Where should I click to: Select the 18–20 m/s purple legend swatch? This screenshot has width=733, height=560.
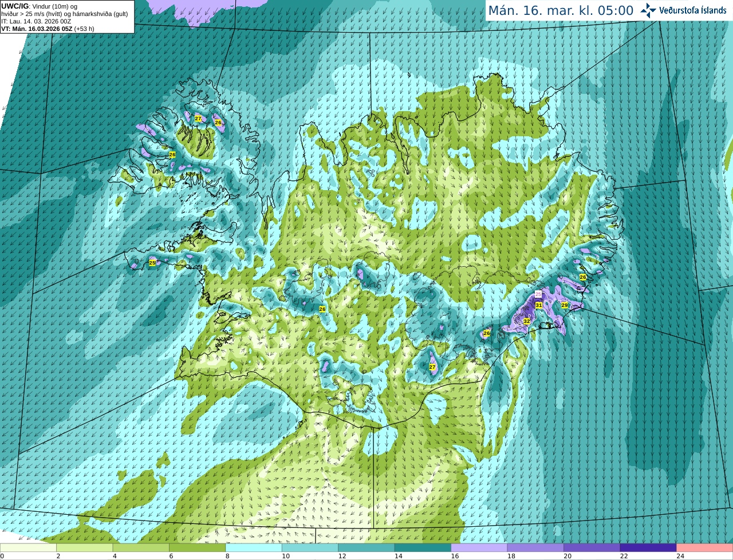tap(535, 547)
